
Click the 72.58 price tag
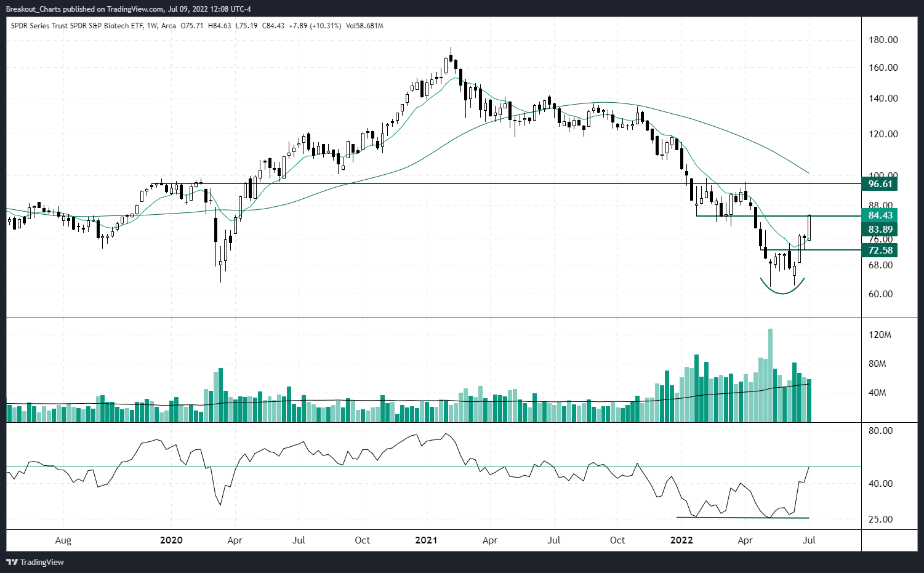coord(880,250)
